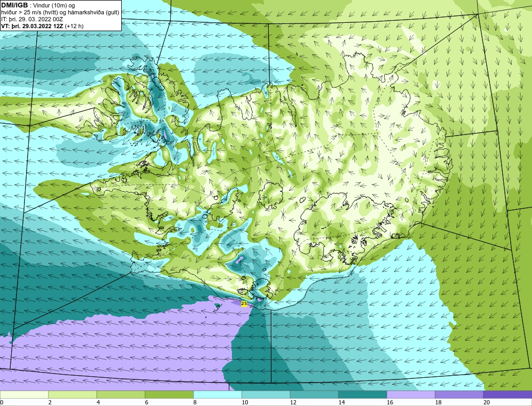Click the 6–8 m/s dark green legend swatch
This screenshot has width=532, height=406.
(169, 395)
